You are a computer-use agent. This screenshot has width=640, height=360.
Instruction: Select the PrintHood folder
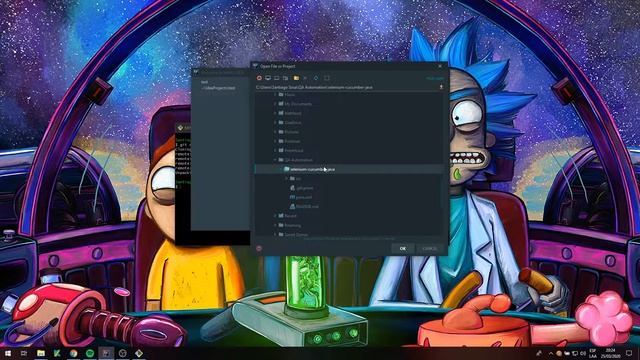point(294,151)
